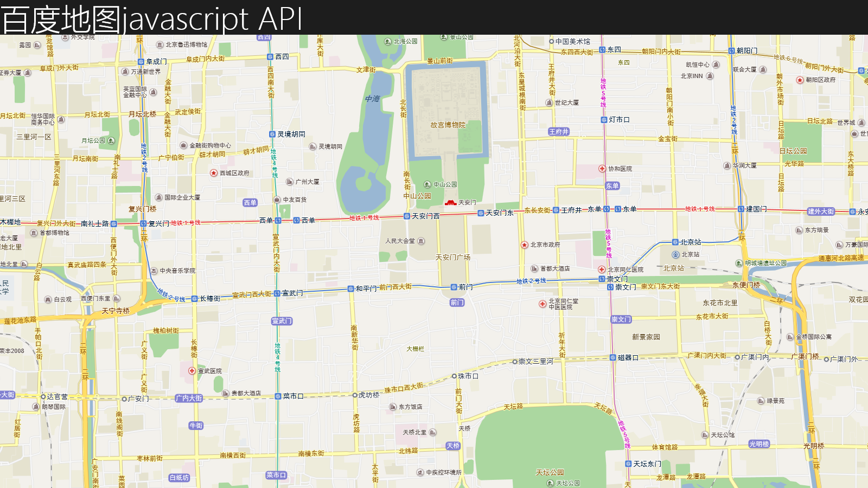The width and height of the screenshot is (868, 488).
Task: Click the 百度地图javascript API title
Action: point(152,19)
